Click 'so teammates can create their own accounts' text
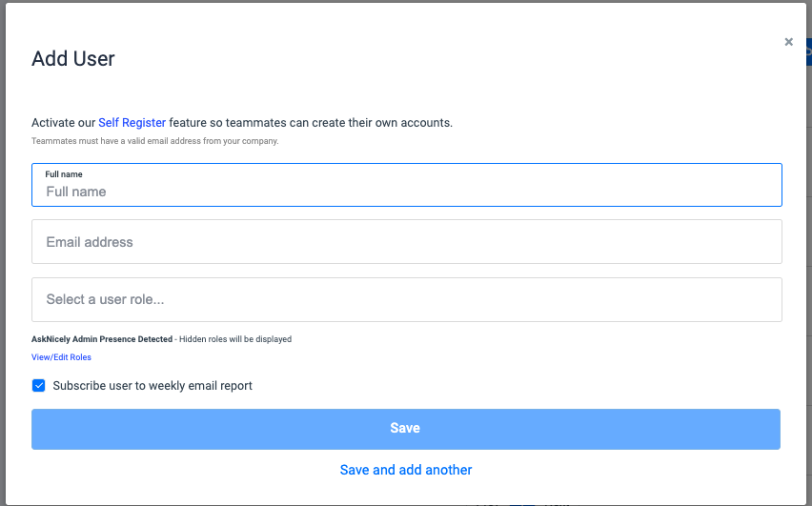This screenshot has width=812, height=506. tap(311, 123)
